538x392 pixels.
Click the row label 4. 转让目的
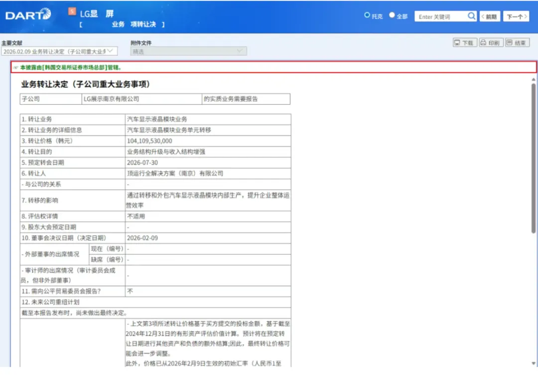tap(37, 151)
